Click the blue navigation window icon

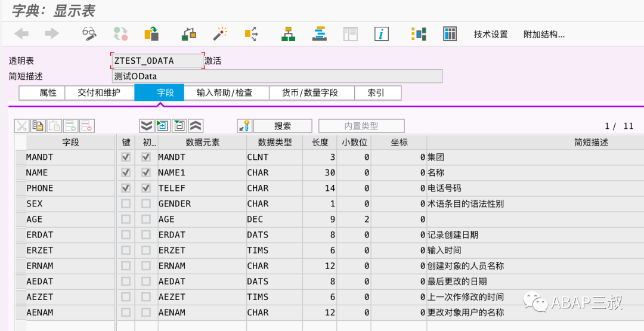[319, 33]
